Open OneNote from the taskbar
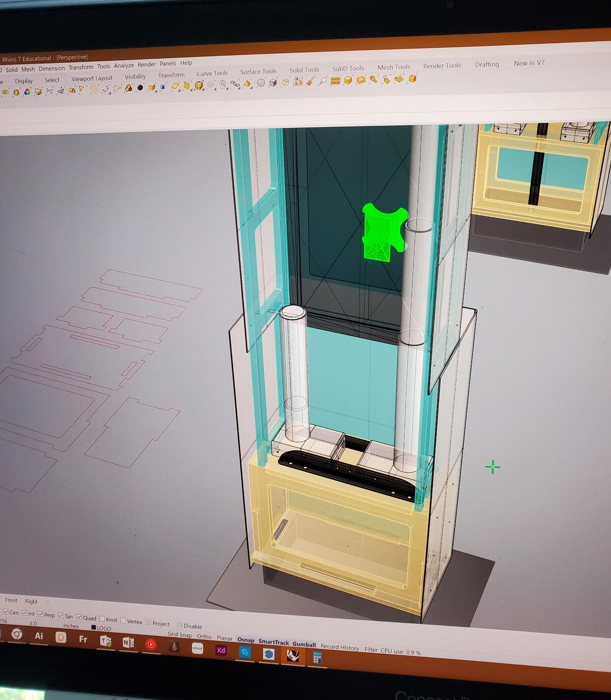This screenshot has height=700, width=611. point(128,642)
